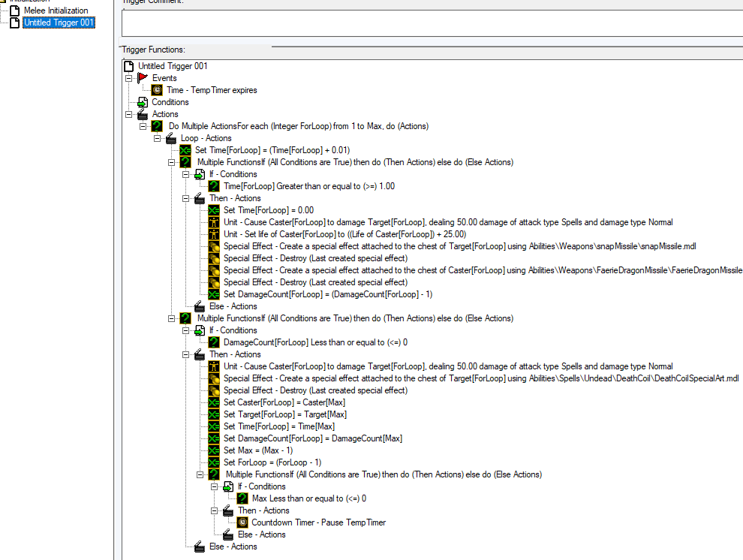Collapse the Loop - Actions node
The height and width of the screenshot is (560, 743).
click(x=157, y=138)
